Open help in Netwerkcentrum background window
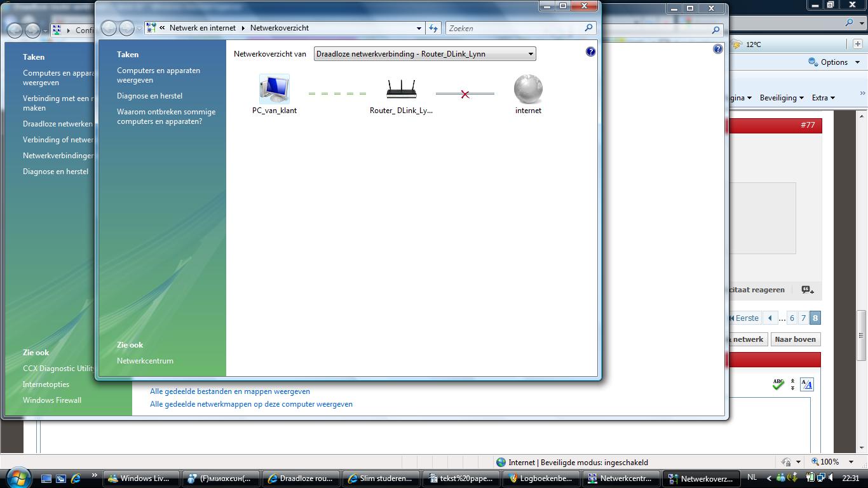Screen dimensions: 868x488 point(717,49)
